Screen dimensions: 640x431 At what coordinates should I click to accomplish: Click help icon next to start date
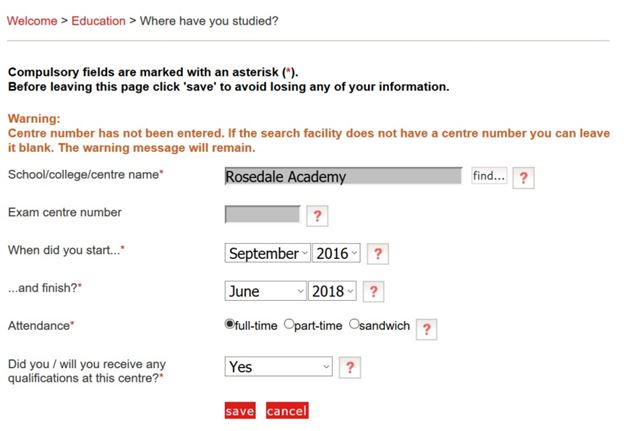(x=378, y=253)
